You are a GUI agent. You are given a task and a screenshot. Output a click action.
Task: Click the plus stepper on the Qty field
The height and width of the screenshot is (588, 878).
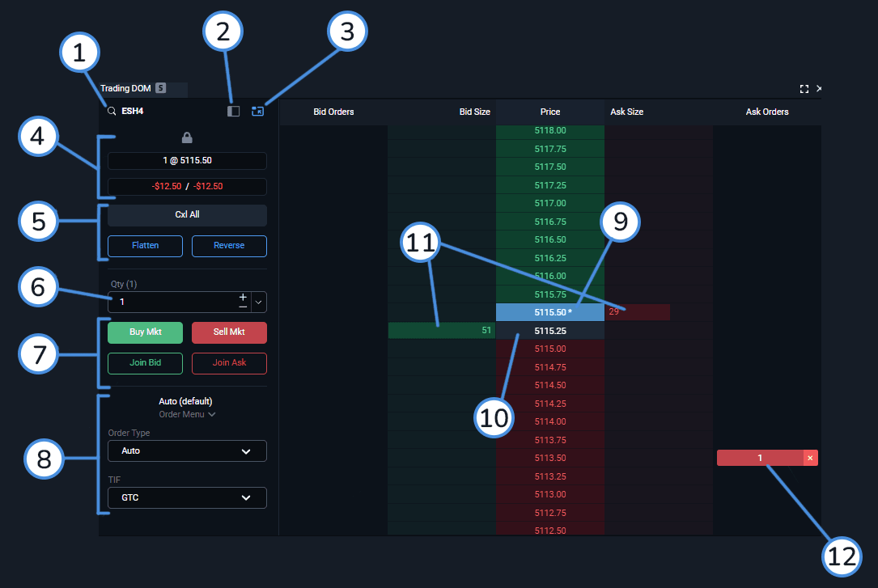tap(243, 297)
